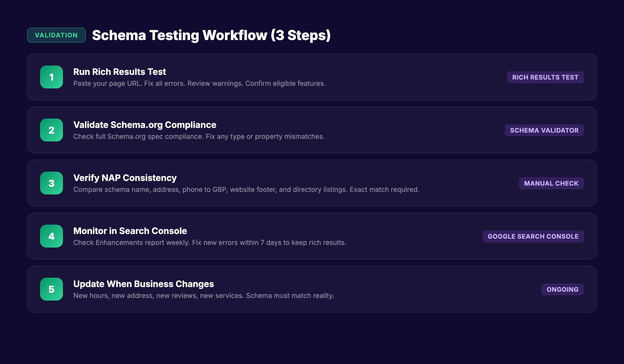Select the step 3 number badge
Screen dimensions: 624x364
(51, 183)
